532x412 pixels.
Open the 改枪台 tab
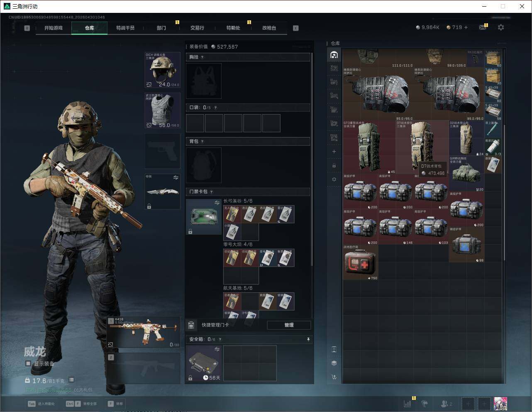pyautogui.click(x=269, y=28)
